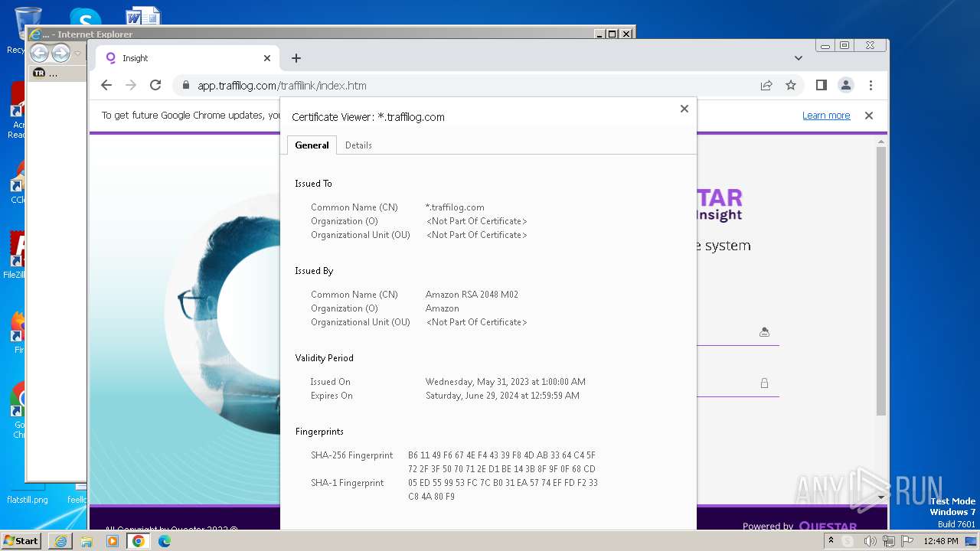
Task: Open the Start menu
Action: 21,540
